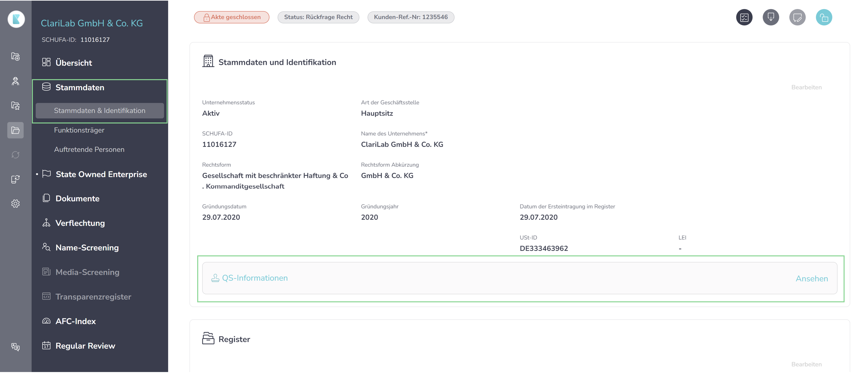Click the AFC-Index gauge icon
Viewport: 868px width, 373px height.
(46, 321)
